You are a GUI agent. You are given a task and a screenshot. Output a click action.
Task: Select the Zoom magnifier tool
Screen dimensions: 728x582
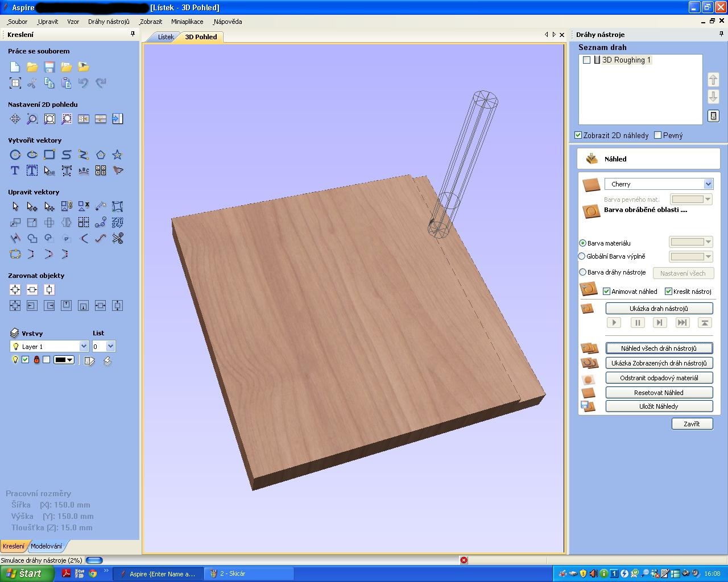point(32,119)
